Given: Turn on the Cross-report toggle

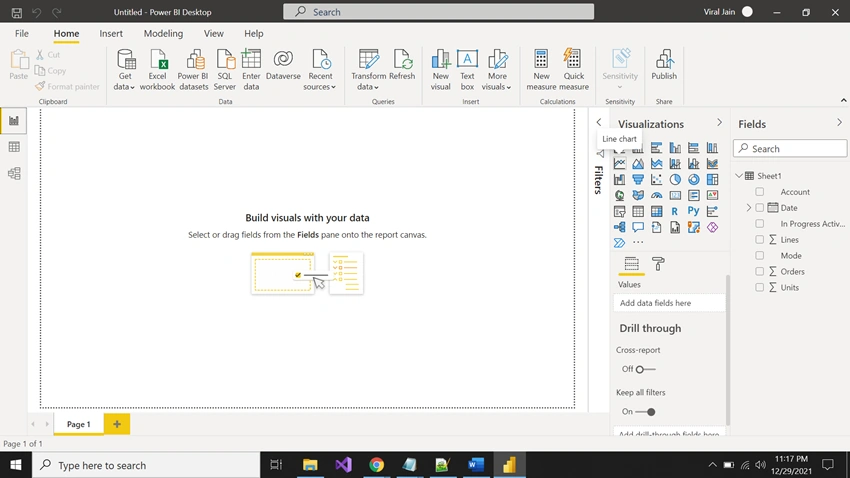Looking at the screenshot, I should [645, 369].
